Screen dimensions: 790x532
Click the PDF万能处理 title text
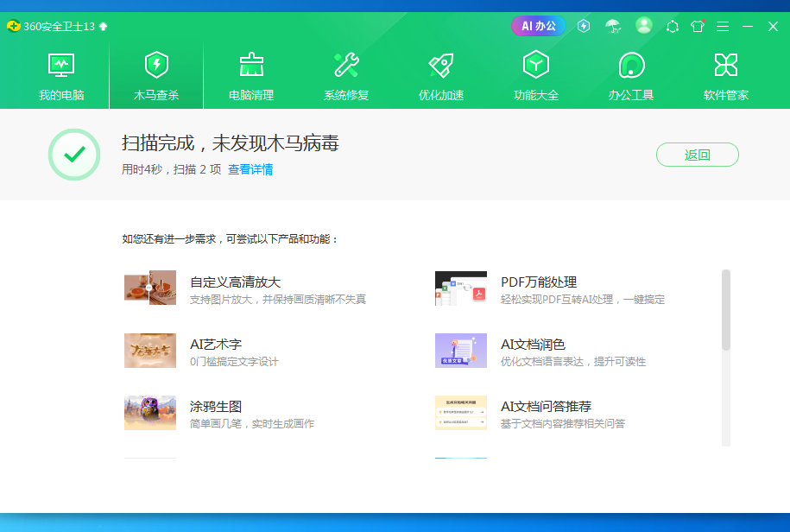[x=539, y=282]
